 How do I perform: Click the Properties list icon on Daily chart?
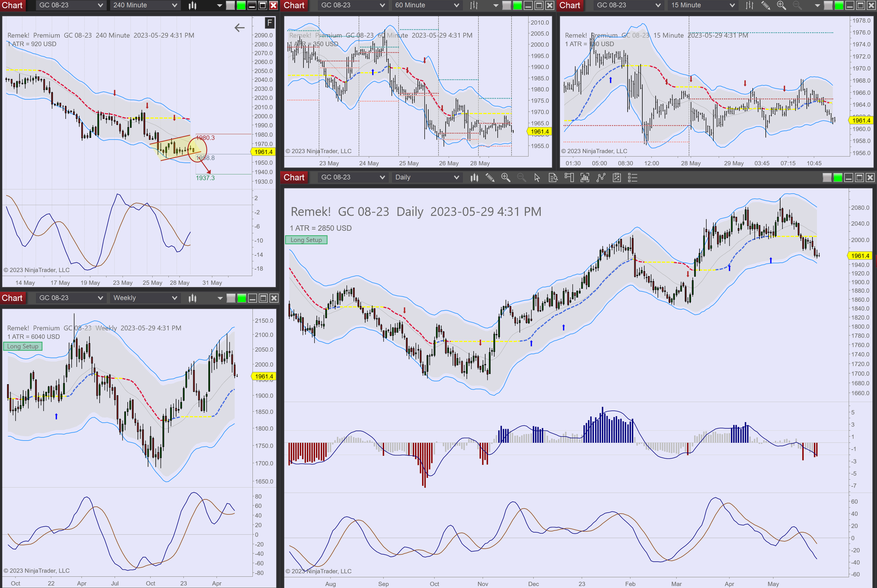[632, 178]
